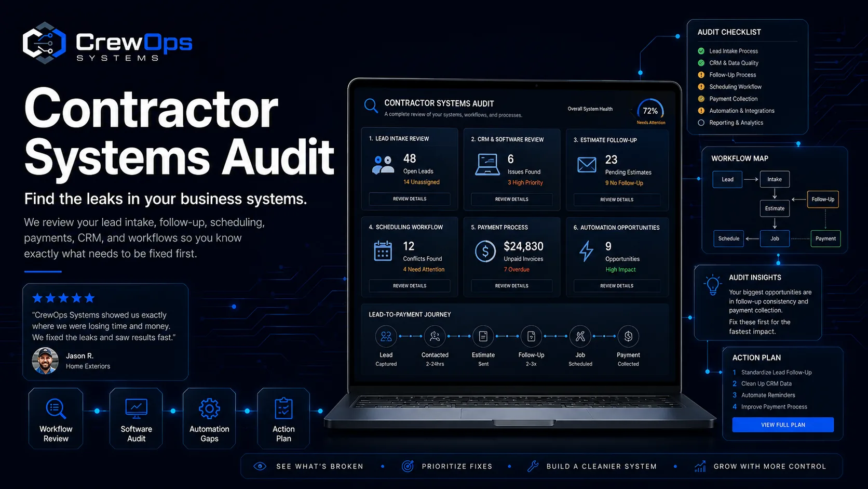Click the "Home Exteriors" company name
The height and width of the screenshot is (489, 868).
coord(88,366)
